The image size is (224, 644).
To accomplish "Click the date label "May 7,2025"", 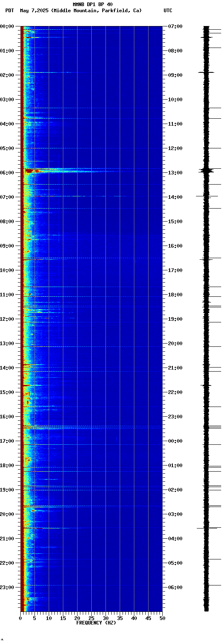I will [35, 11].
